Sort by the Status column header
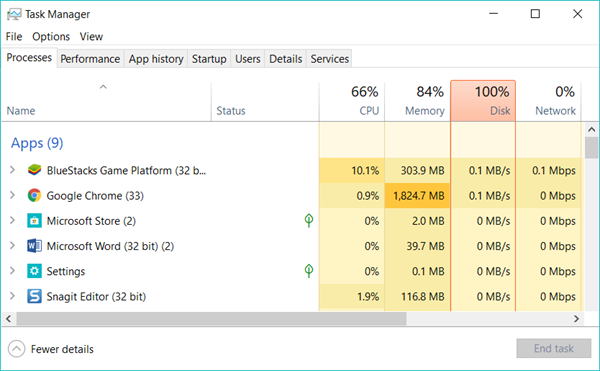600x371 pixels. 265,102
